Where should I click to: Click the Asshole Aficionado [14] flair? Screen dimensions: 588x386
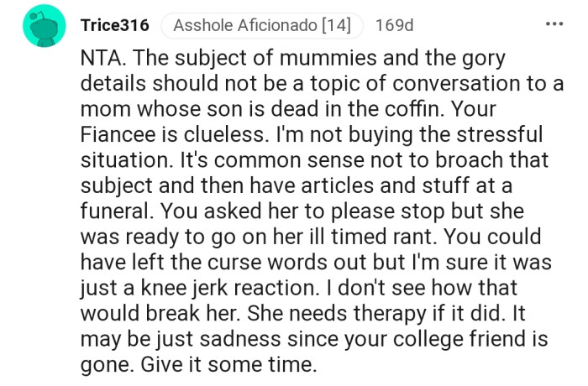click(x=262, y=25)
